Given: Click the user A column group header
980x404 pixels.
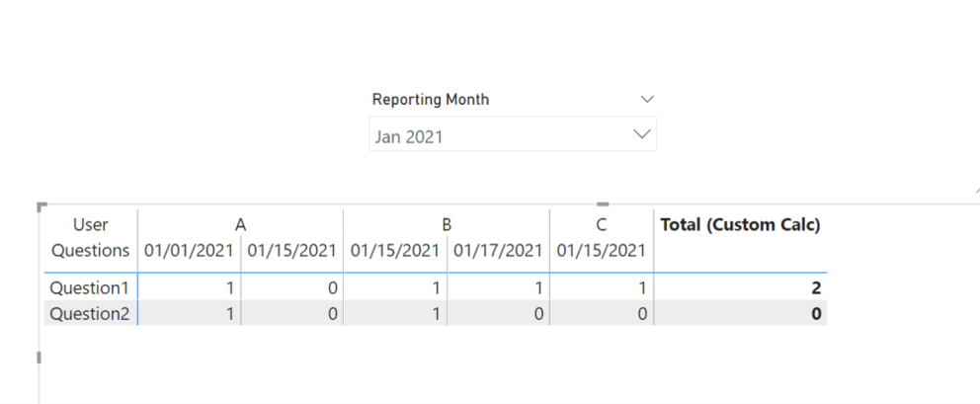Looking at the screenshot, I should click(241, 224).
